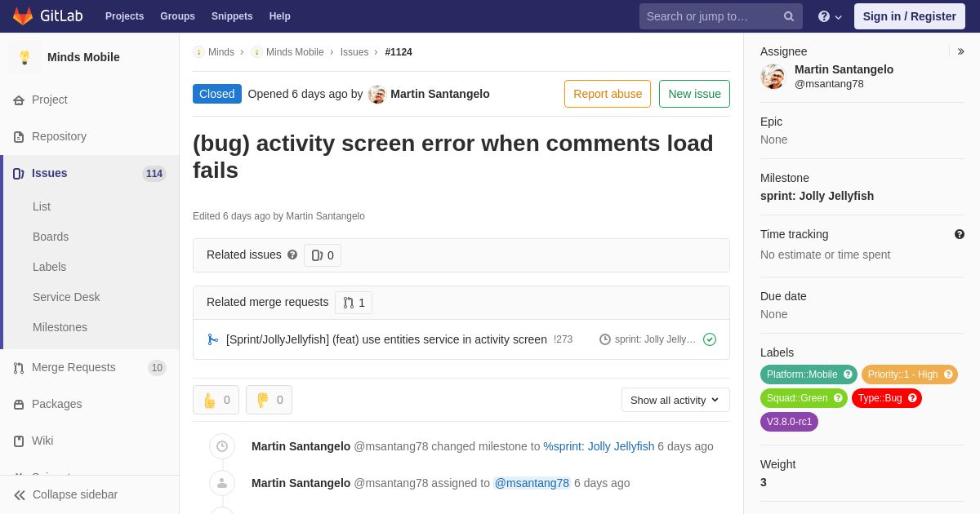
Task: Click the %sprint: Jolly Jellyfish milestone link
Action: coord(599,446)
